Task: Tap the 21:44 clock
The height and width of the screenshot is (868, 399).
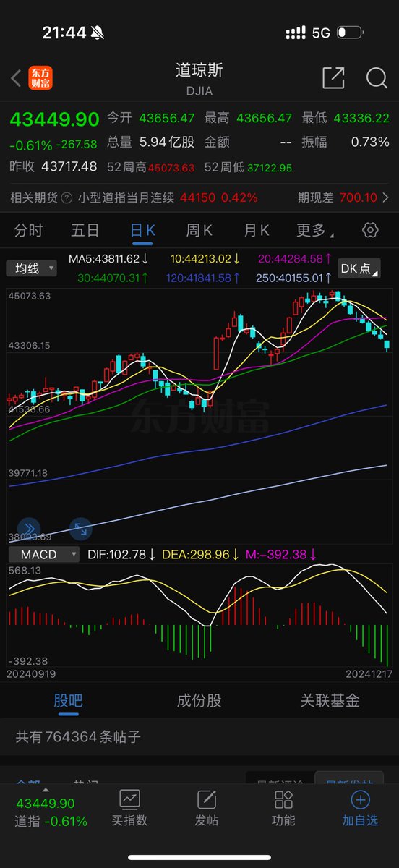Action: [64, 33]
